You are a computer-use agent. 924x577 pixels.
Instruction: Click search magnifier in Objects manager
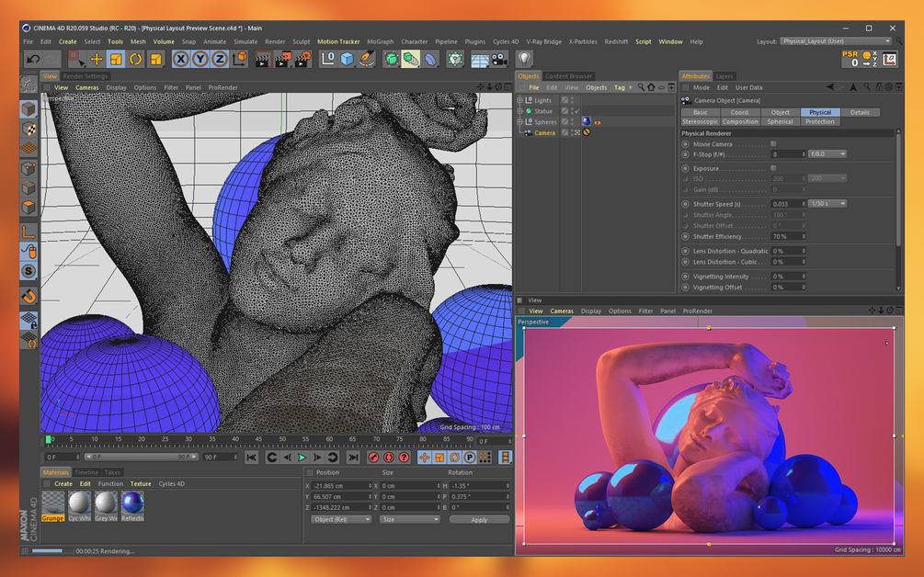[641, 87]
